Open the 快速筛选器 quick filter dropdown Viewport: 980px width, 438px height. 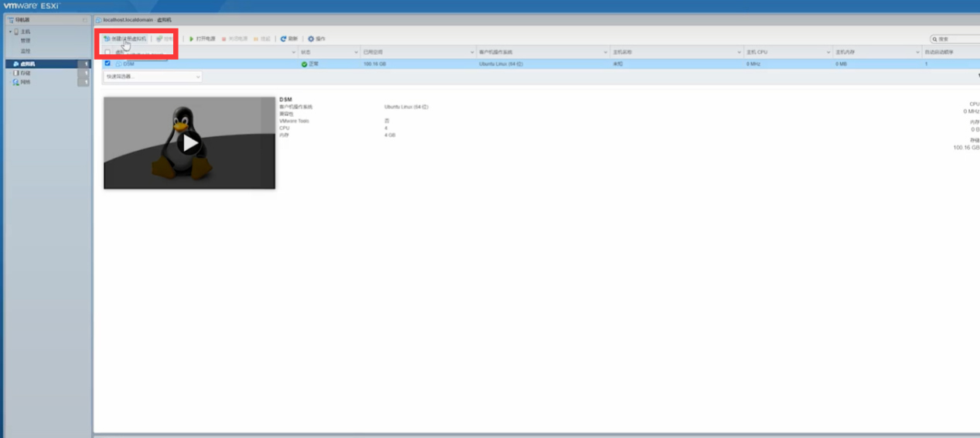point(152,77)
